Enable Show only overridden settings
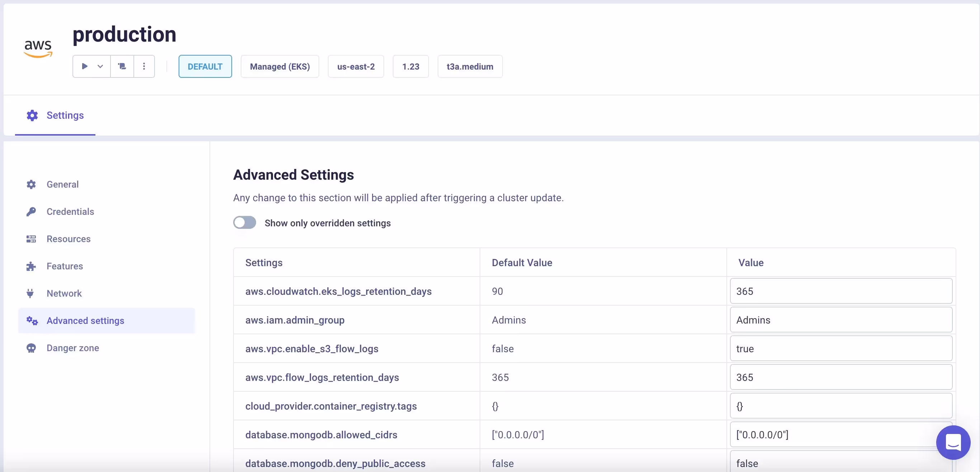Viewport: 980px width, 472px height. 244,222
